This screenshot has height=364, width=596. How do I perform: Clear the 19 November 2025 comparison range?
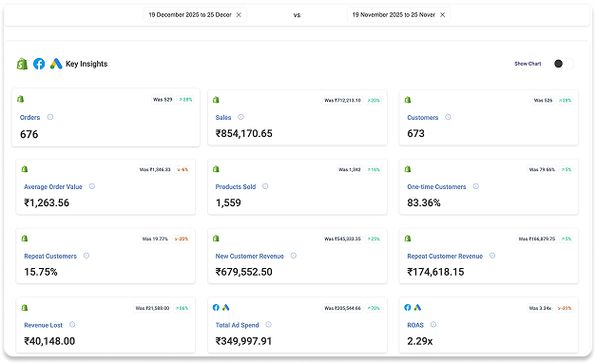click(x=442, y=15)
